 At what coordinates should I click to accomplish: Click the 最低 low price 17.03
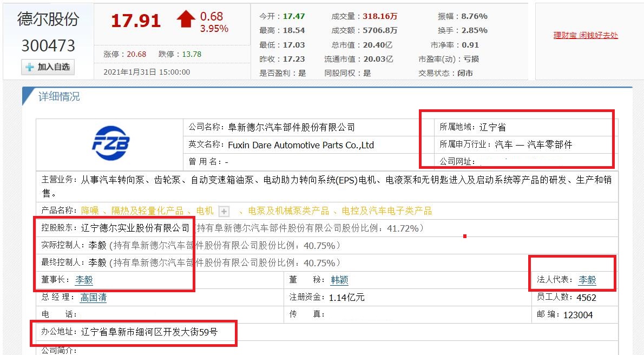coord(294,45)
